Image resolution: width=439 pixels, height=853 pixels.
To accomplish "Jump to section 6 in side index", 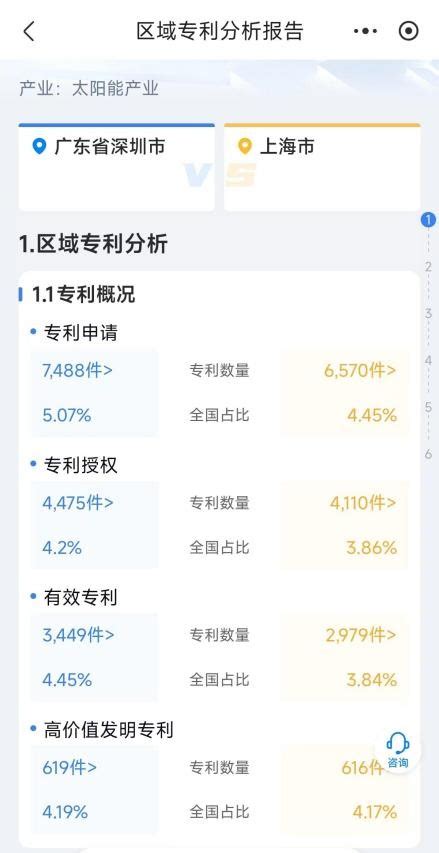I will [x=428, y=454].
